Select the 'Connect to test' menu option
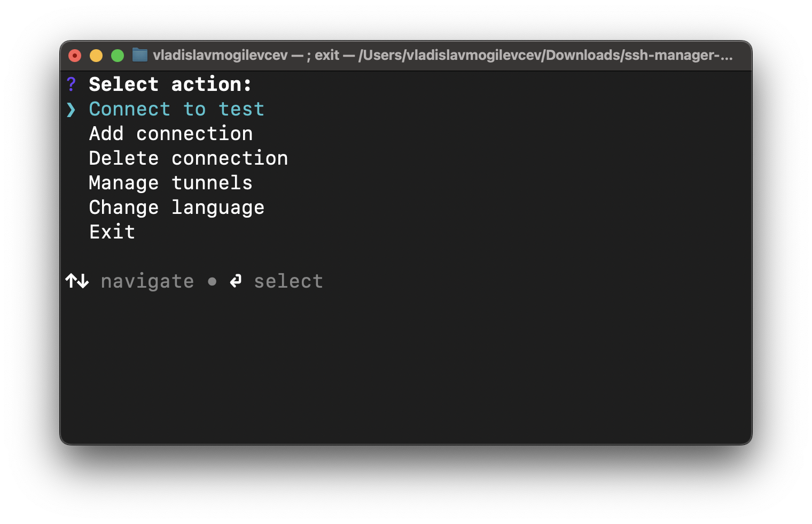This screenshot has width=812, height=524. coord(176,109)
